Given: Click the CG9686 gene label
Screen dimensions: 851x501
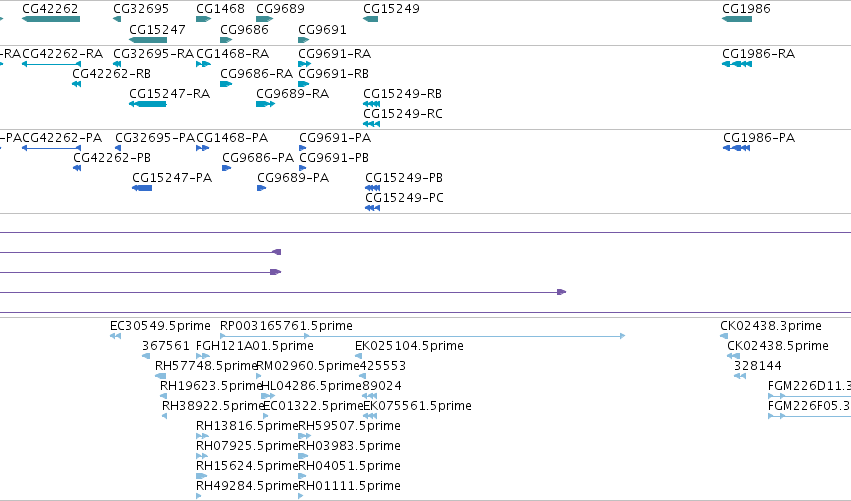Looking at the screenshot, I should (244, 29).
